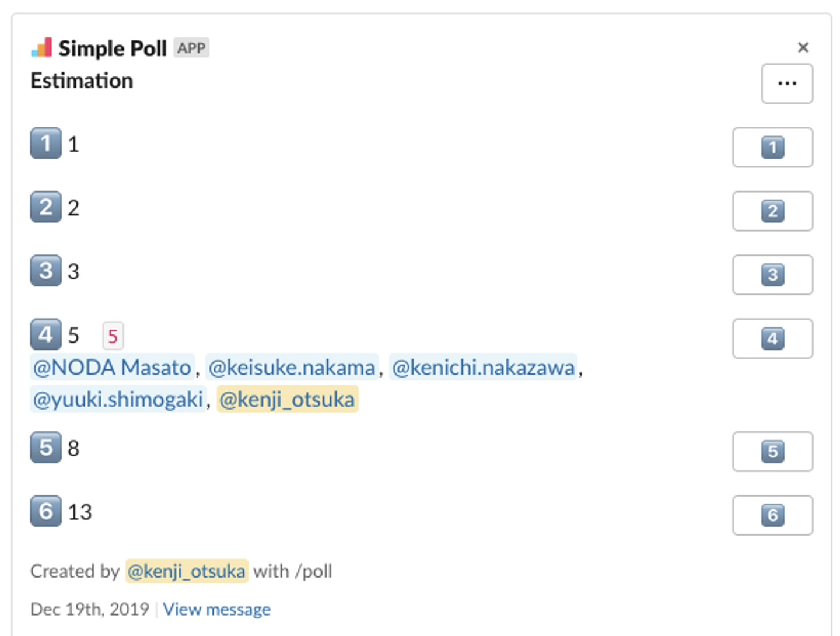The height and width of the screenshot is (636, 840).
Task: Click the number 6 emoji beside 13
Action: (x=45, y=511)
